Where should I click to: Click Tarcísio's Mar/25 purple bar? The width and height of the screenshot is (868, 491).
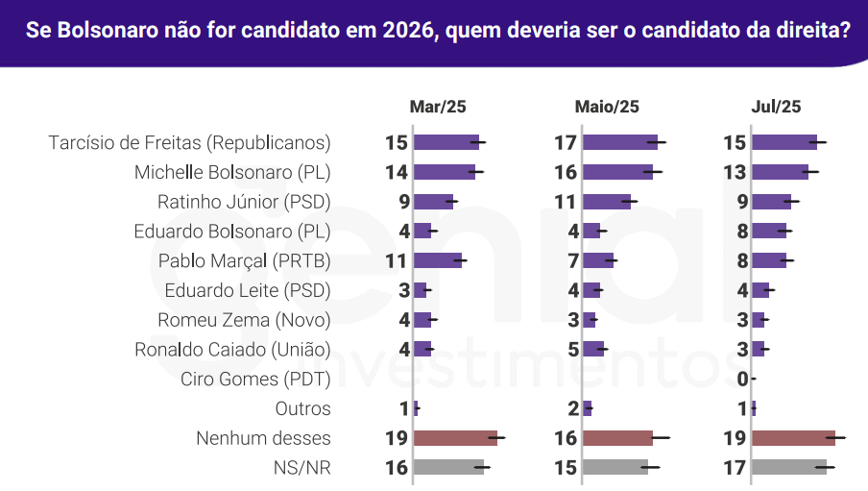point(446,142)
